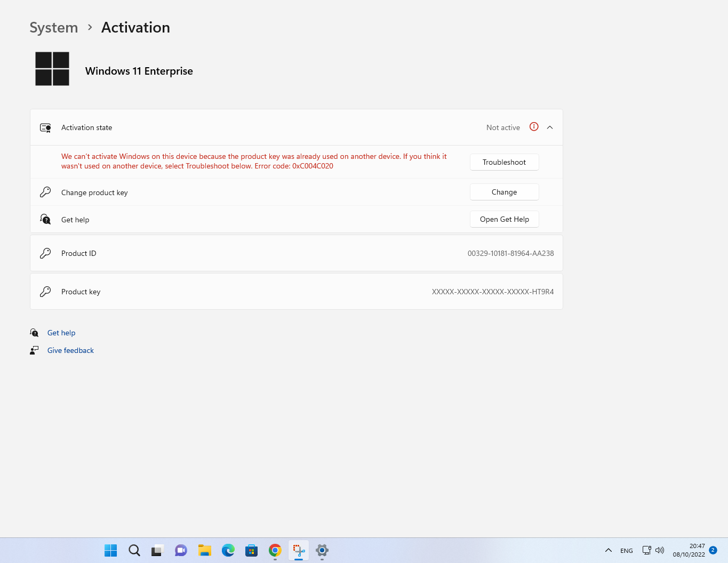728x563 pixels.
Task: Launch Microsoft Edge from taskbar
Action: pos(228,551)
